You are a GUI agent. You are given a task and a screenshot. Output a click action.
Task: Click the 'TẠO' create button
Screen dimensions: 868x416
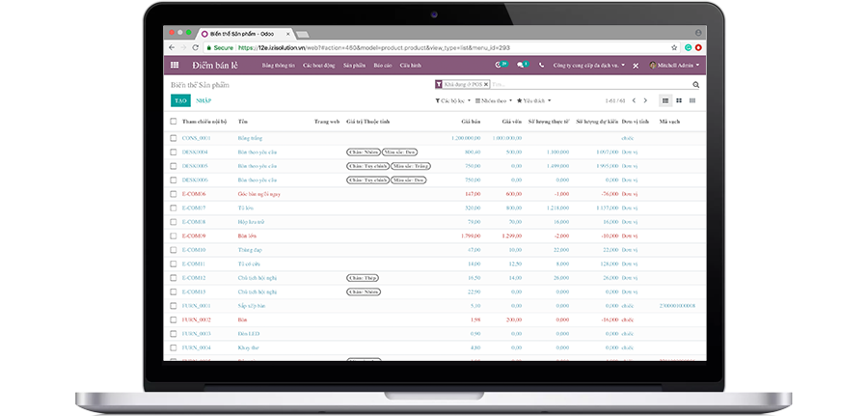pos(179,100)
